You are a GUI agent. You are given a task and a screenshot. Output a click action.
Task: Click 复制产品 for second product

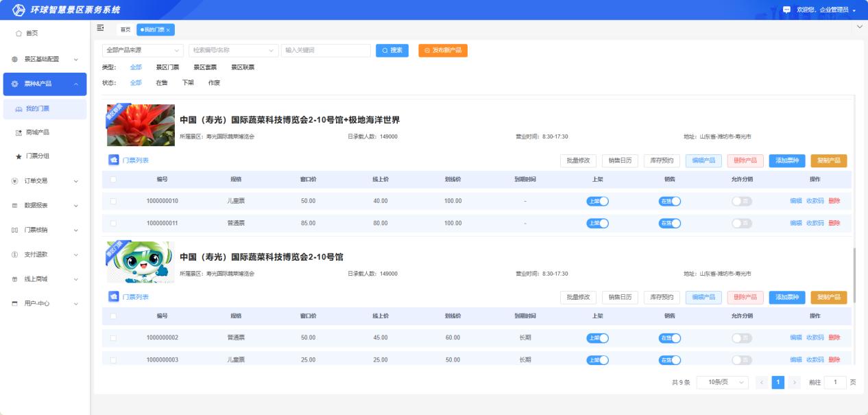[829, 297]
